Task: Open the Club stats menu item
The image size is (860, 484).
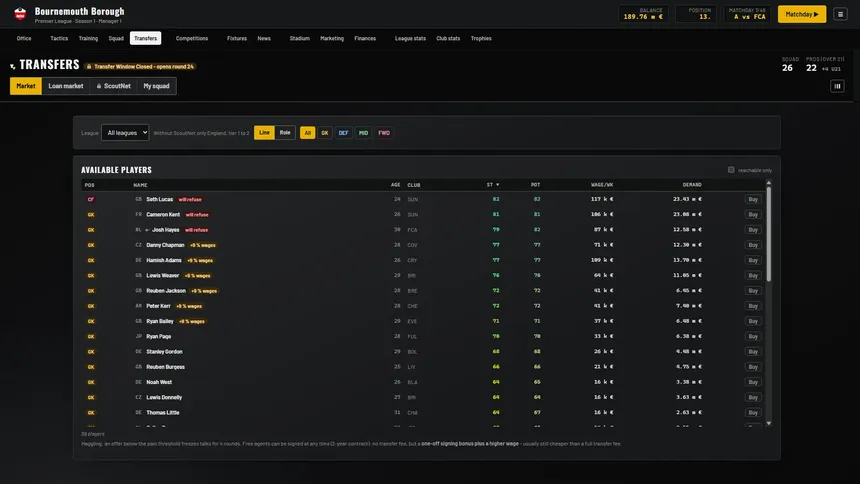Action: click(448, 38)
